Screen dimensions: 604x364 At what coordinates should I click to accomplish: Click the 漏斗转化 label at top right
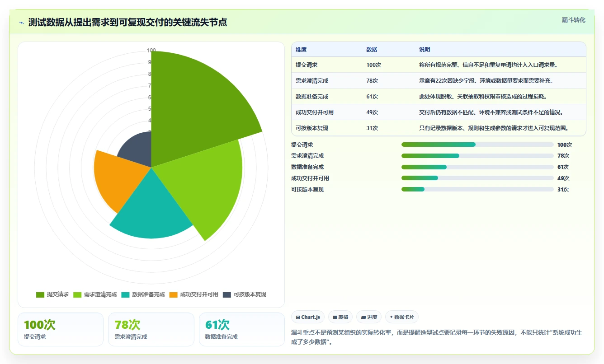pyautogui.click(x=573, y=20)
